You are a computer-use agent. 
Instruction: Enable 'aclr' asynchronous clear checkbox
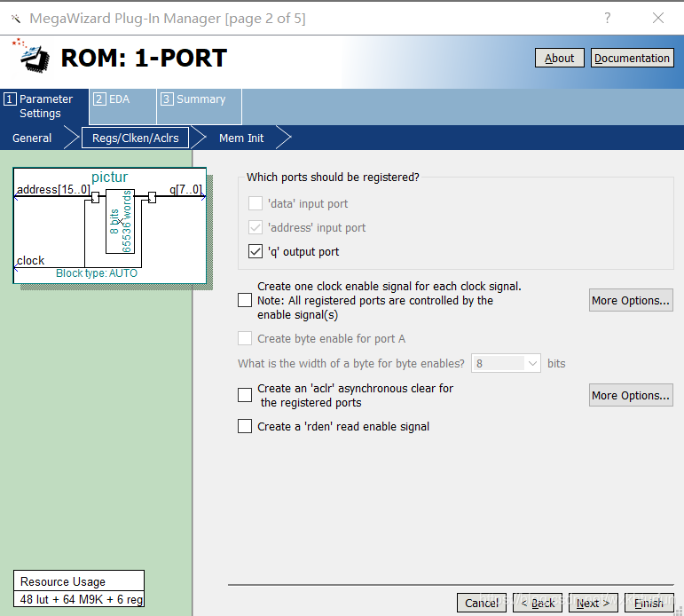tap(245, 395)
